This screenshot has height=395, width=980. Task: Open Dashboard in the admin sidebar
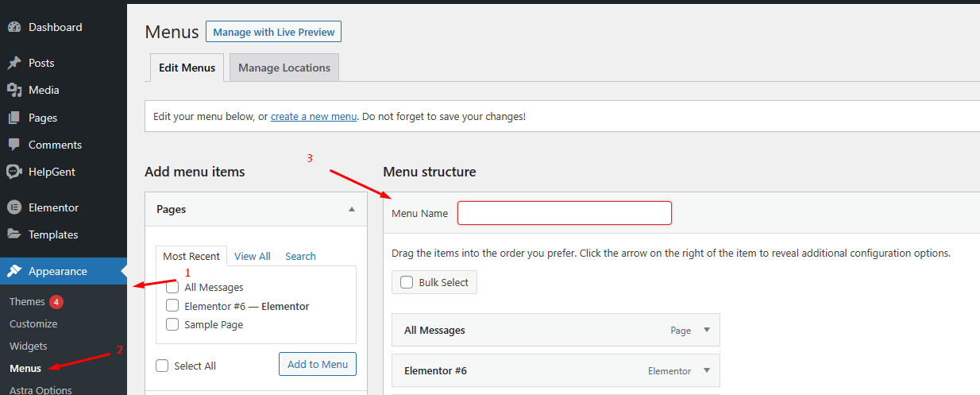coord(64,27)
